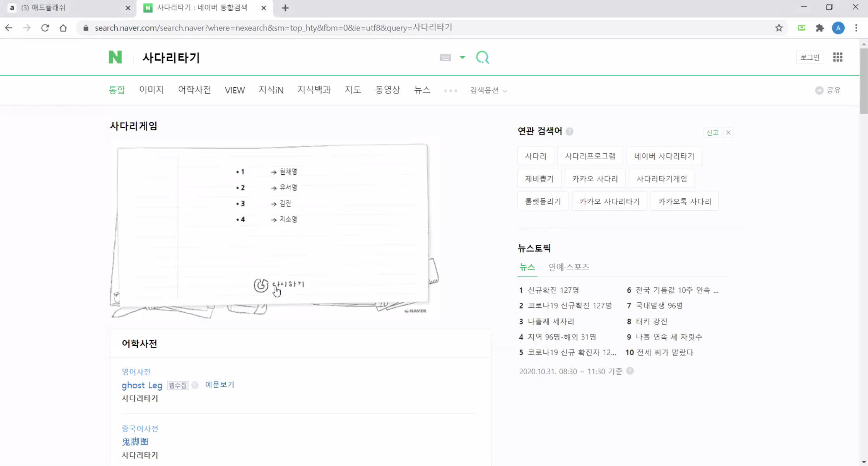Click help icon beside news topic timestamp
868x466 pixels.
coord(630,371)
